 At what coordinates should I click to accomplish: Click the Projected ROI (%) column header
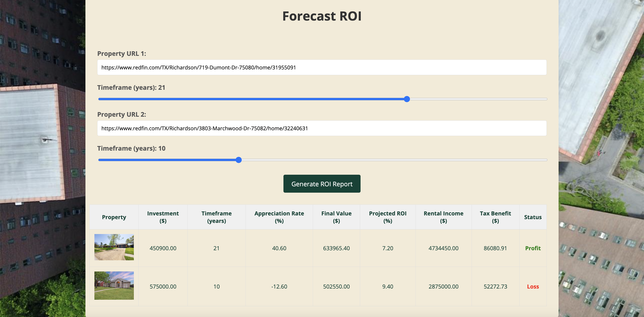387,217
